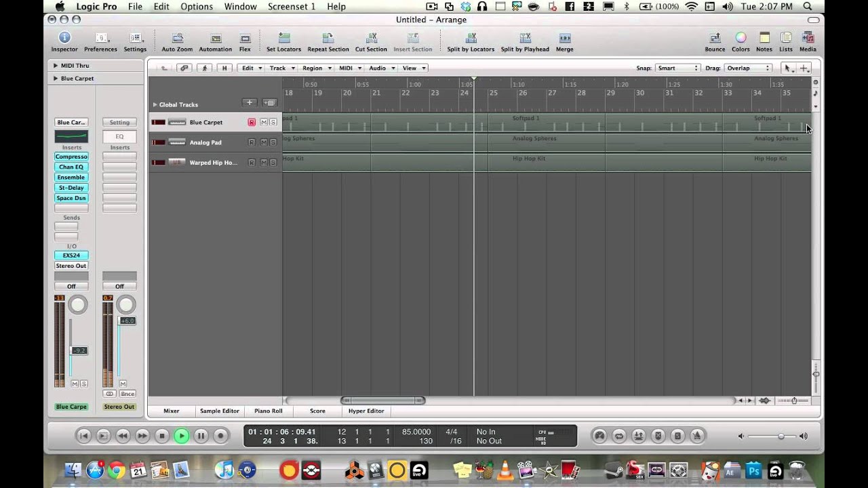Click the Forward transport button
Screen dimensions: 868x488
tap(142, 436)
